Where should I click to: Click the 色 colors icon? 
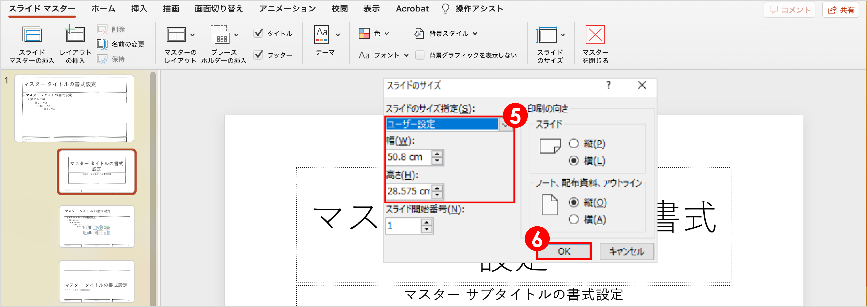pos(364,33)
